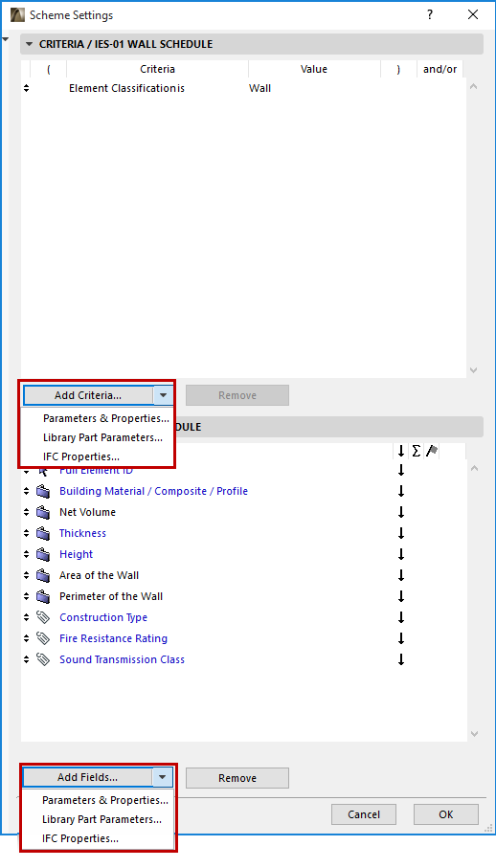The height and width of the screenshot is (868, 496).
Task: Select the Fire Resistance Rating field
Action: pos(114,638)
